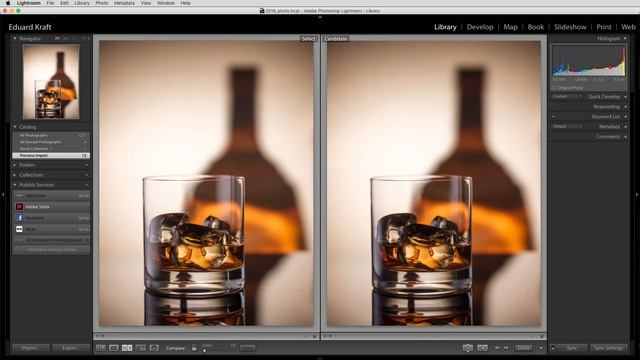This screenshot has width=640, height=360.
Task: Click the Make Select icon
Action: point(482,348)
